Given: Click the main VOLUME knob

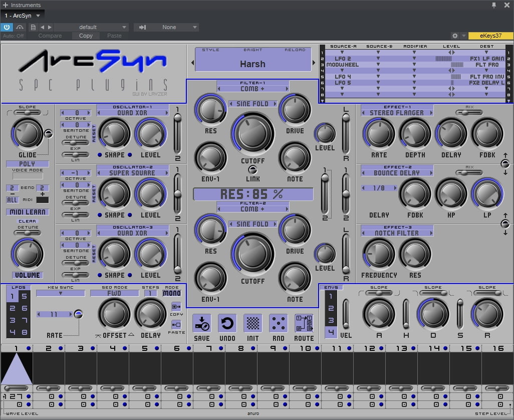Looking at the screenshot, I should pos(27,254).
